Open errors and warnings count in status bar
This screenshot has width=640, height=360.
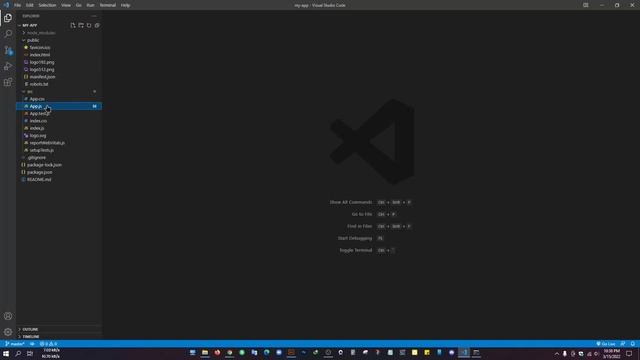[48, 344]
